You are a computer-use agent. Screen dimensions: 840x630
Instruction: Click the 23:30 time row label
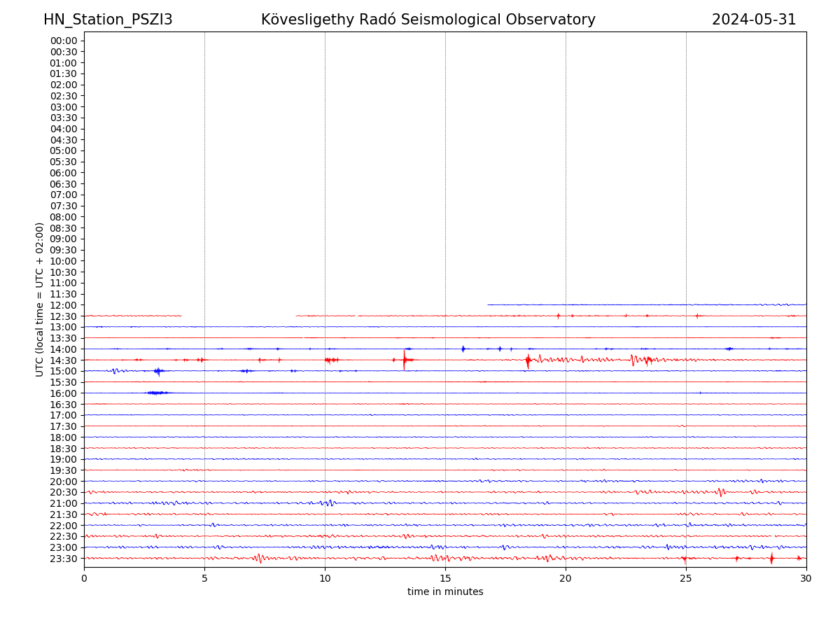pyautogui.click(x=63, y=559)
